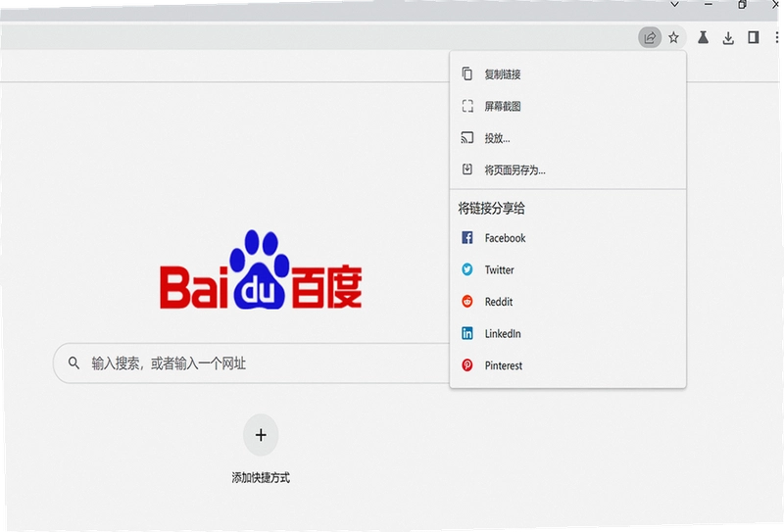Open the Chrome Labs flask icon
Viewport: 784px width, 532px height.
click(x=703, y=37)
